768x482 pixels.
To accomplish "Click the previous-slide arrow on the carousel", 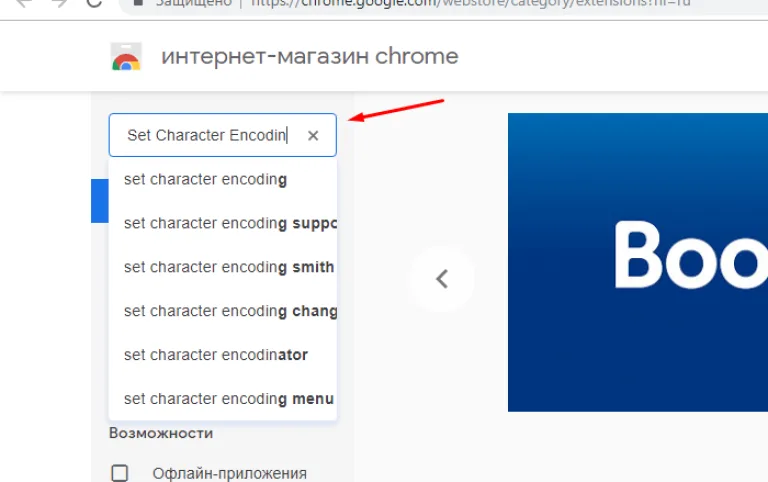I will 442,279.
